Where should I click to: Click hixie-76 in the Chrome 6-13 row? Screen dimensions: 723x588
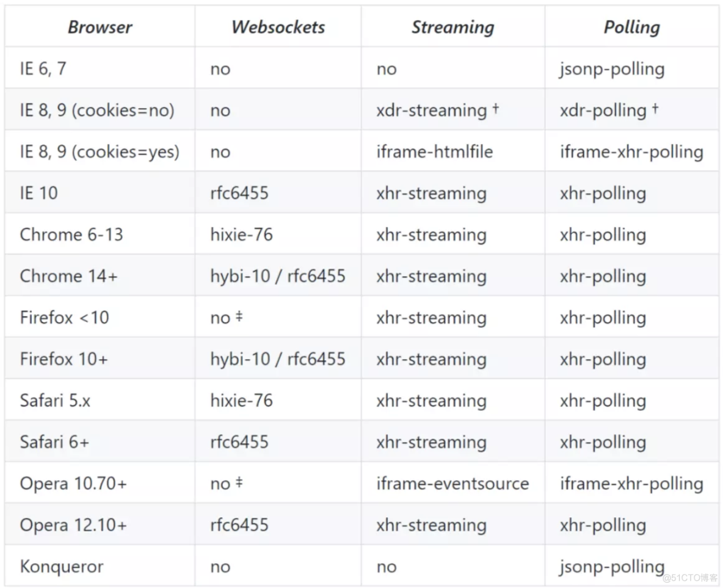(x=241, y=234)
